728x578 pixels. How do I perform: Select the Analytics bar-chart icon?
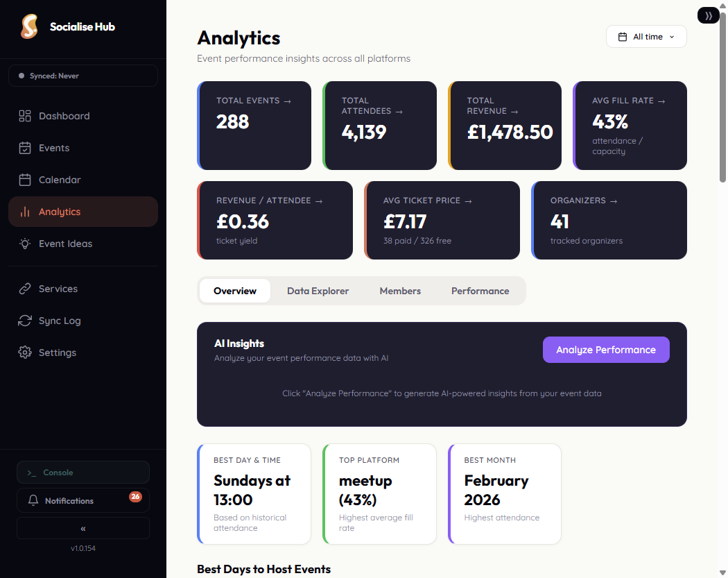point(24,212)
